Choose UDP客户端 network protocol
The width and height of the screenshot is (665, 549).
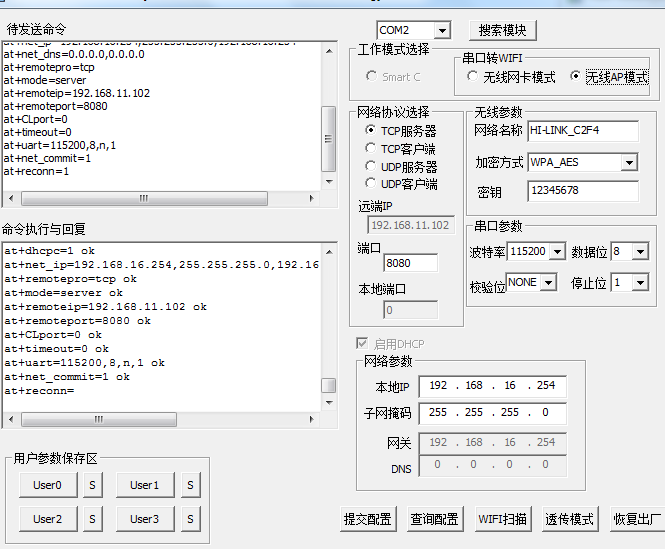tap(371, 183)
